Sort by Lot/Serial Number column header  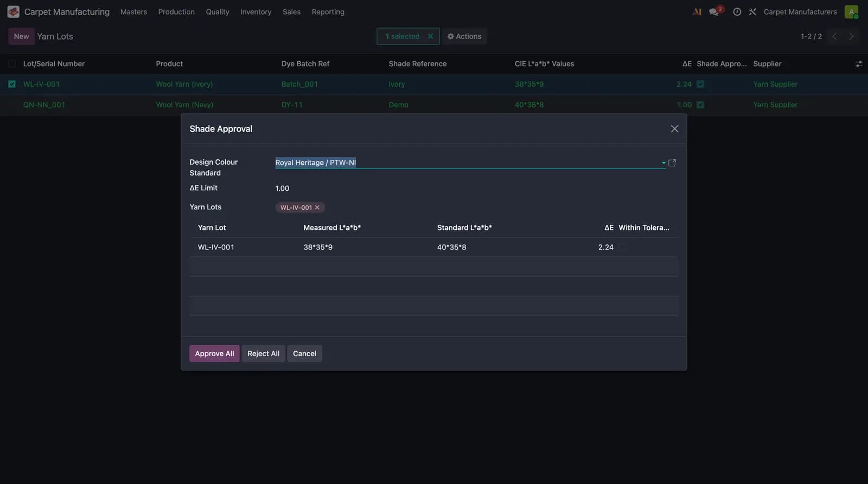click(x=54, y=64)
